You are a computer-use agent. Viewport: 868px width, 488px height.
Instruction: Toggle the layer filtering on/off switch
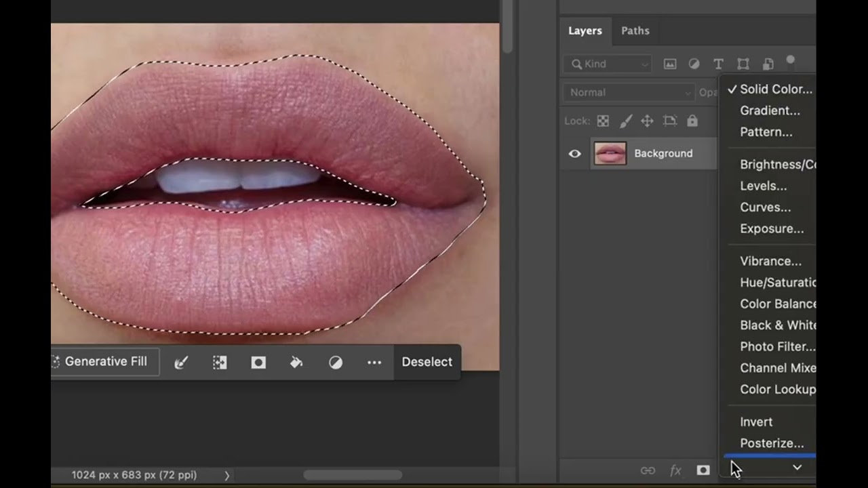790,60
